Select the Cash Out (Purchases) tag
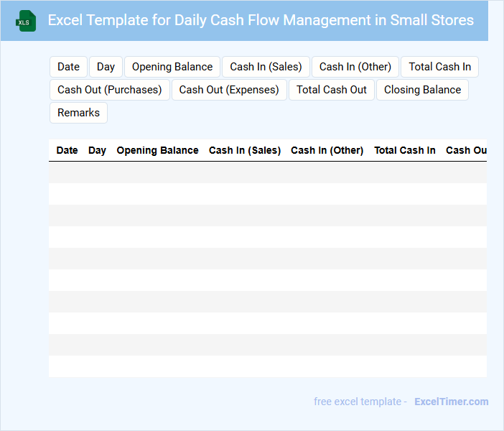The width and height of the screenshot is (504, 431). point(110,90)
